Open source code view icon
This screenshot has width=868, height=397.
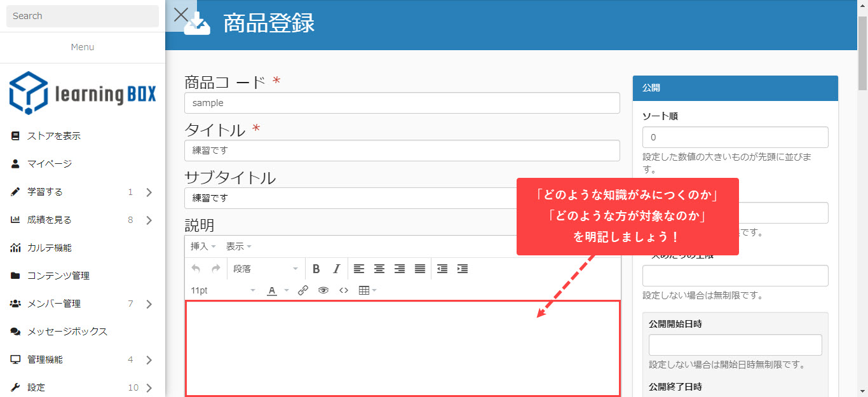(x=344, y=290)
